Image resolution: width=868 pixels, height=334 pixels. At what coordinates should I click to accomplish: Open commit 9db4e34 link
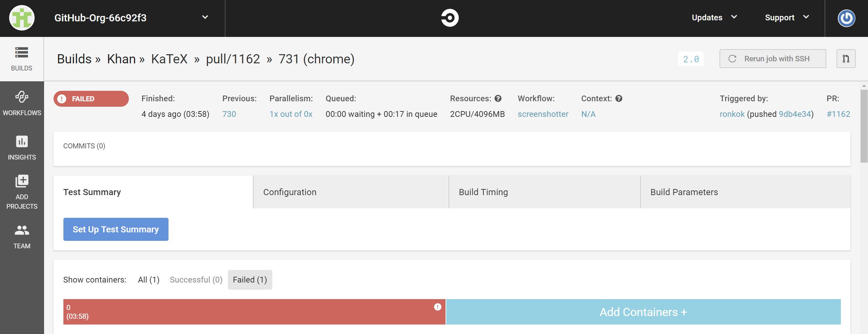(x=795, y=114)
